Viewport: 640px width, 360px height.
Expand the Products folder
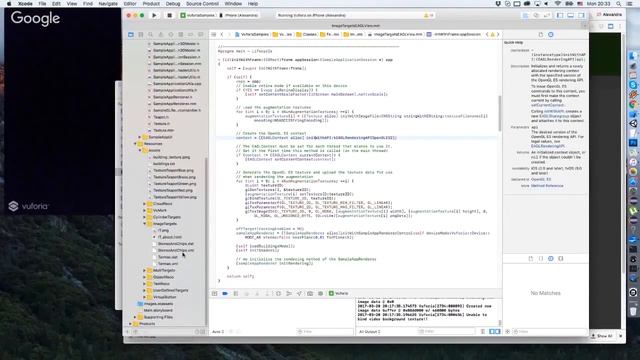coord(131,324)
